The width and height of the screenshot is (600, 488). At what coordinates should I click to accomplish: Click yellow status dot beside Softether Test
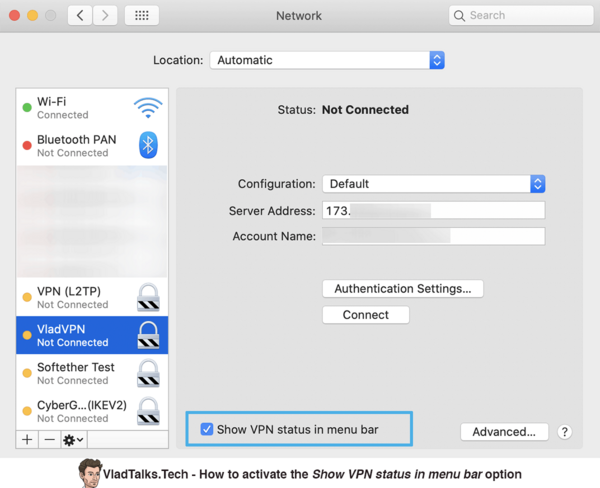[x=27, y=373]
